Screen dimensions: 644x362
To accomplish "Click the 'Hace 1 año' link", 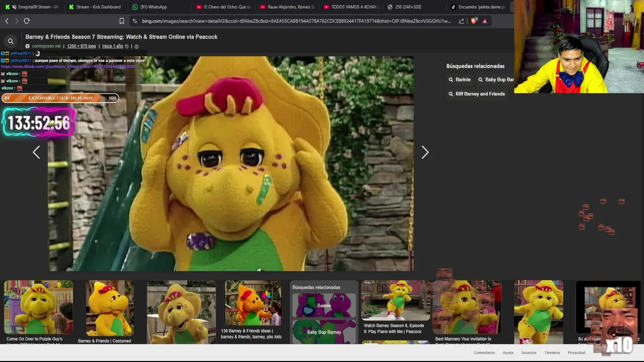I will coord(113,46).
